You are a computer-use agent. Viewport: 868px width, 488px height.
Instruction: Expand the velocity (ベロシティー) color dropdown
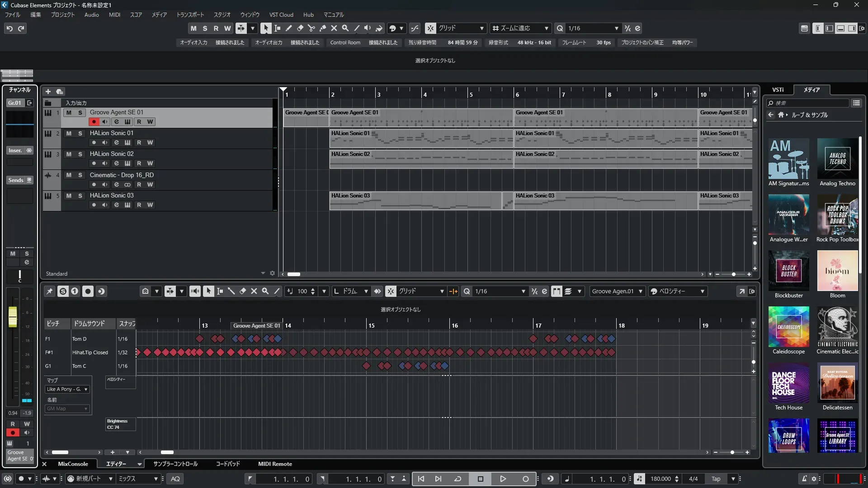point(702,291)
